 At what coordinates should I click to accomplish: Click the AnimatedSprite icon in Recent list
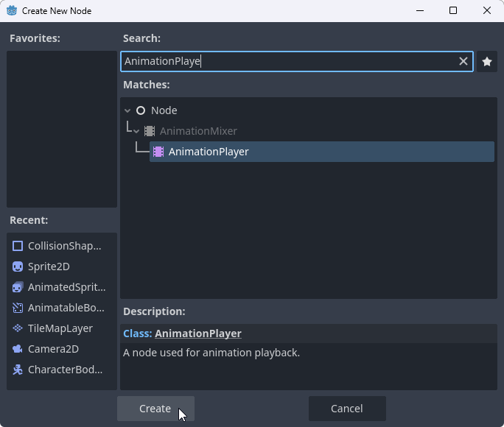[x=18, y=287]
